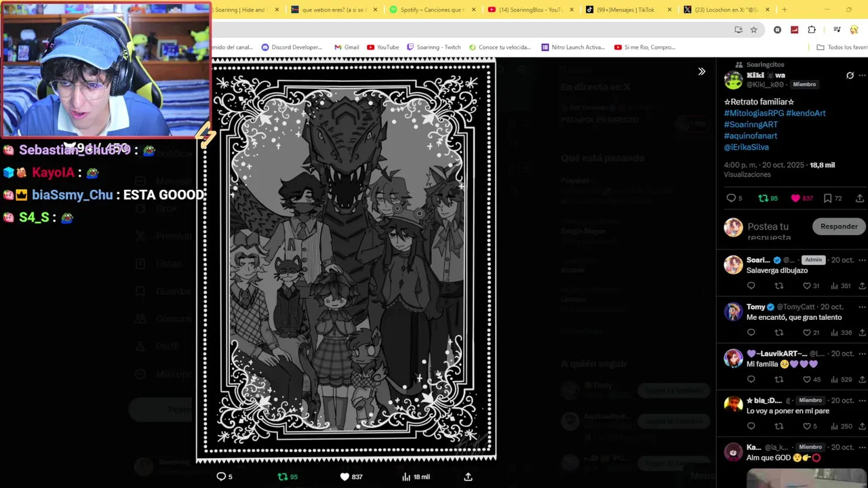Open the YouTube bookmark
This screenshot has height=488, width=868.
tap(382, 47)
